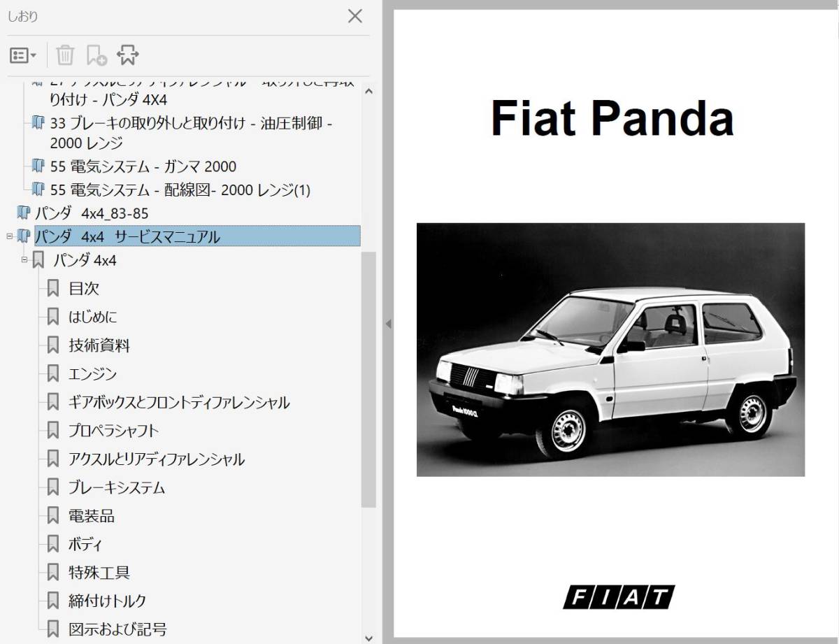Click bookmark icon beside 締付けトルク

coord(53,601)
